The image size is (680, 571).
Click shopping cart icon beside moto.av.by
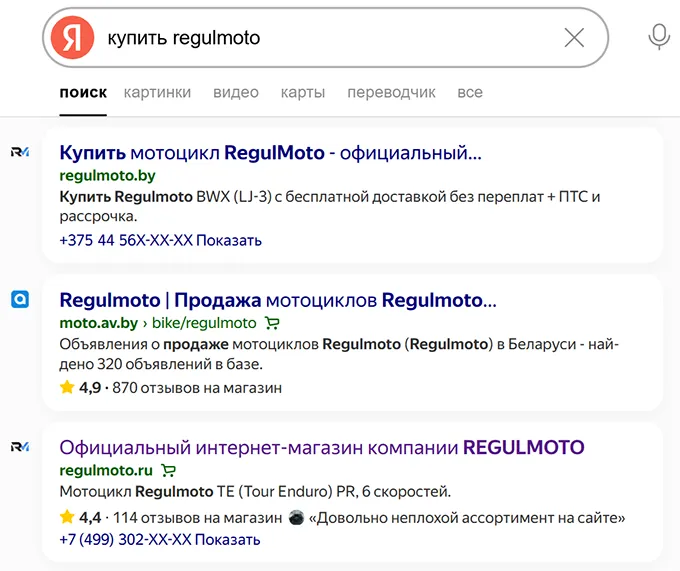point(273,323)
